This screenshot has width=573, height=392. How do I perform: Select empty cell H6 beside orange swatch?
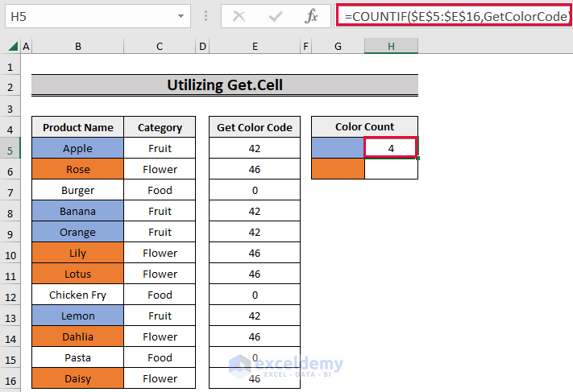point(391,169)
